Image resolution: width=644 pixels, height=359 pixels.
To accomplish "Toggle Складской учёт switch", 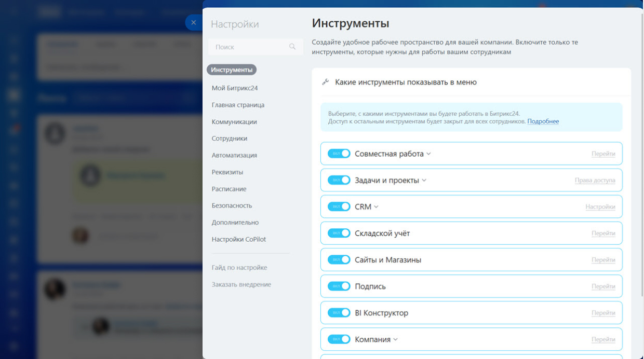I will 339,233.
